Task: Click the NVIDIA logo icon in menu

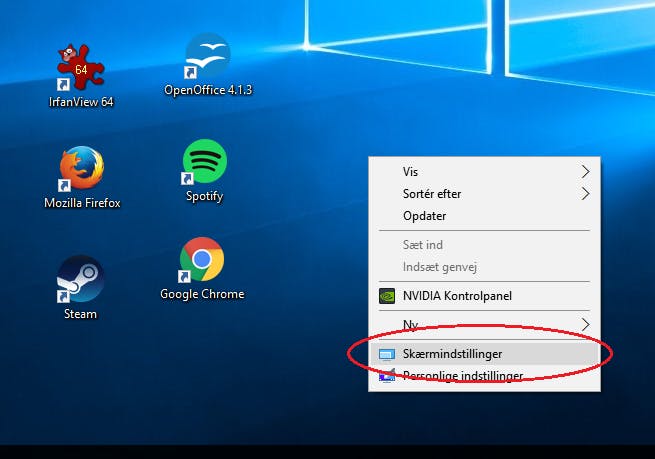Action: [x=387, y=296]
